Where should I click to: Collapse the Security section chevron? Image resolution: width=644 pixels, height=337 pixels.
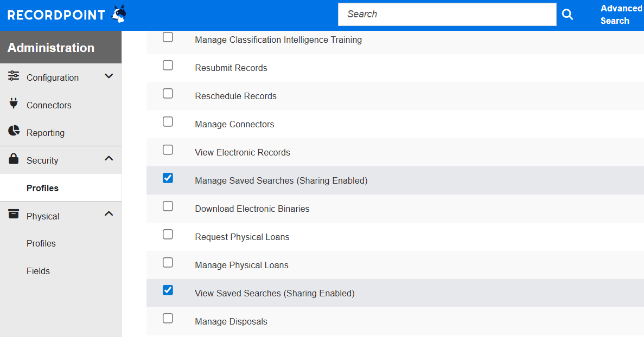[x=109, y=159]
